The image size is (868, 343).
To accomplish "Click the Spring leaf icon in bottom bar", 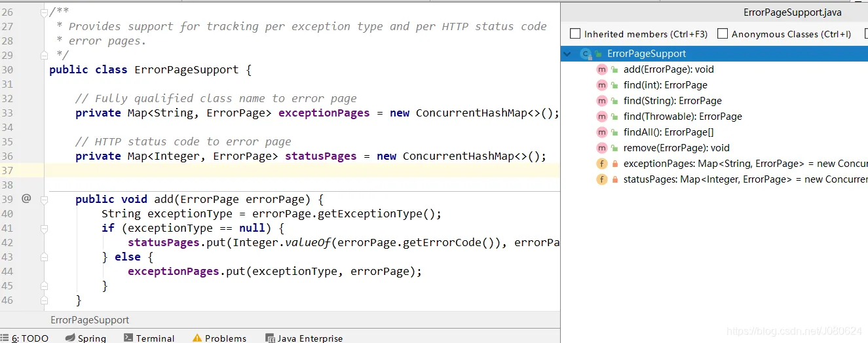I will [71, 338].
